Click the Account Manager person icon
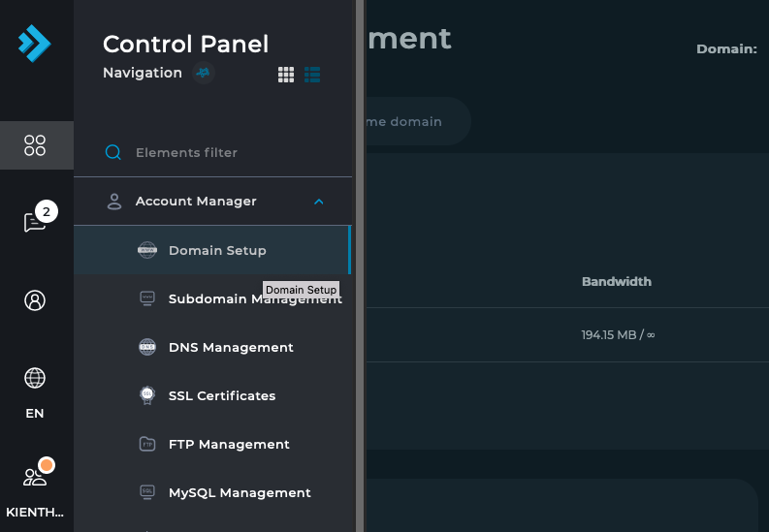Viewport: 769px width, 532px height. coord(114,202)
